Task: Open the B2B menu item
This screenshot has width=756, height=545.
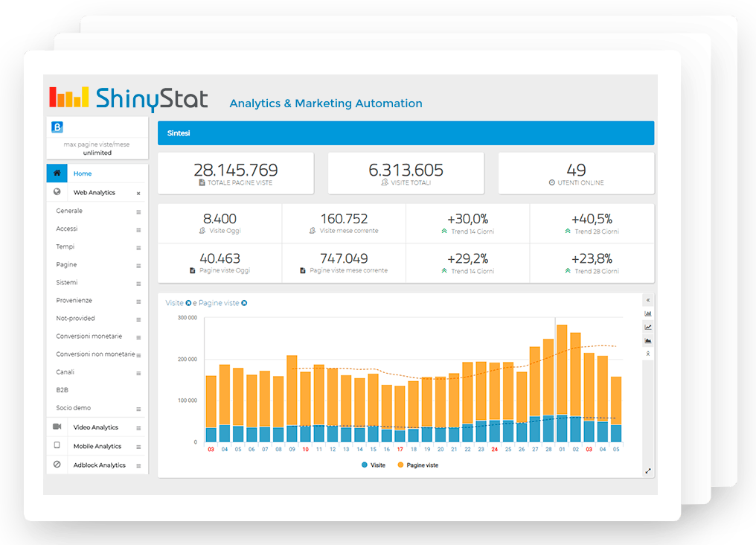Action: pyautogui.click(x=62, y=389)
